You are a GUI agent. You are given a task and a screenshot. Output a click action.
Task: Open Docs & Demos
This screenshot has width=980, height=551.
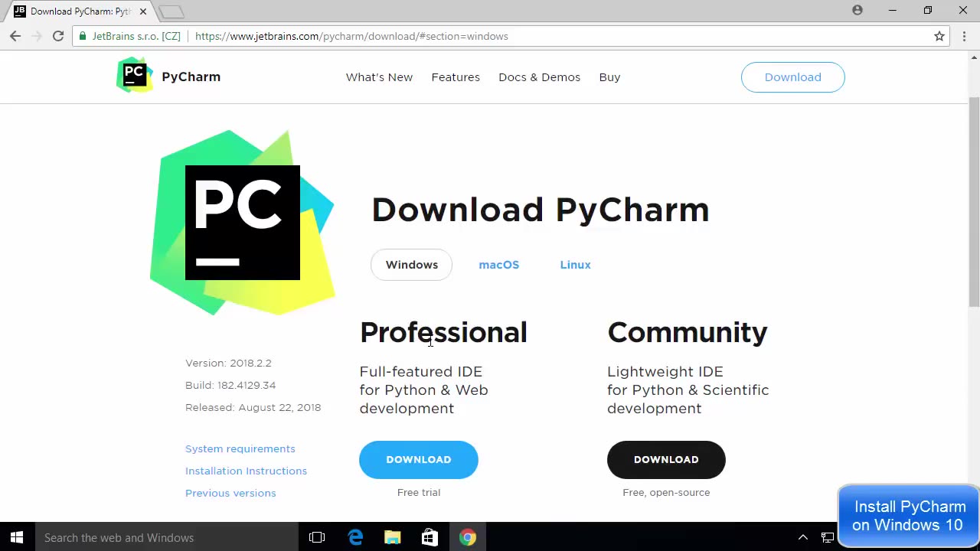pos(539,77)
